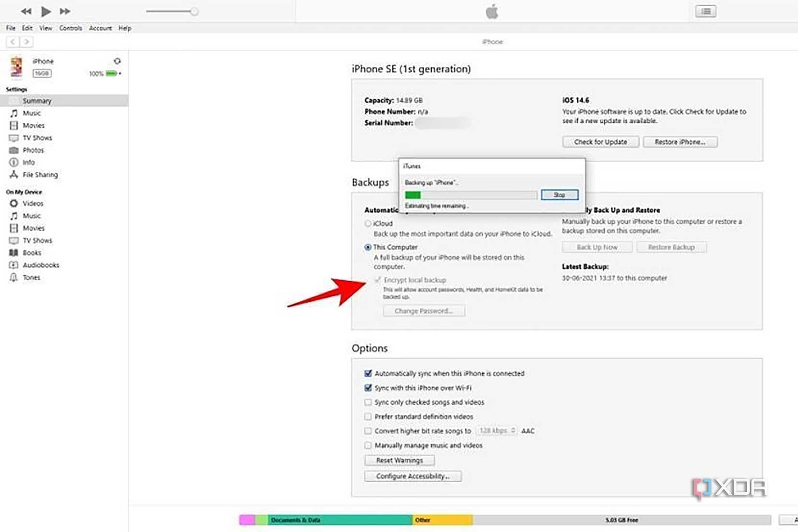The height and width of the screenshot is (532, 798).
Task: Click the fast-forward playback button
Action: (65, 11)
